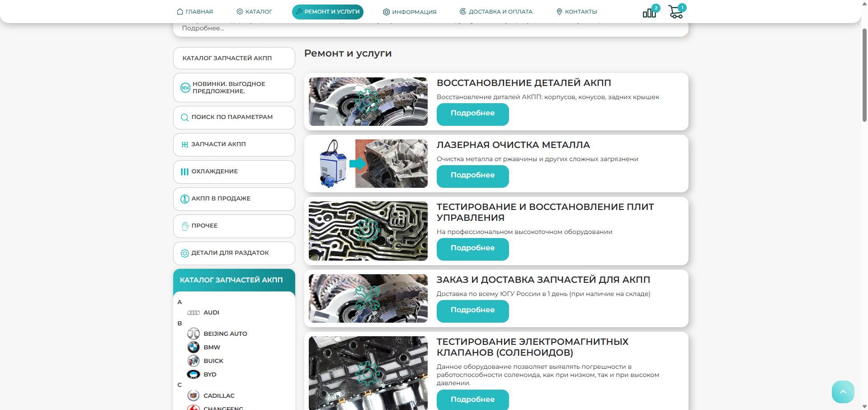The image size is (868, 410).
Task: Click the Audi logo icon
Action: 193,313
